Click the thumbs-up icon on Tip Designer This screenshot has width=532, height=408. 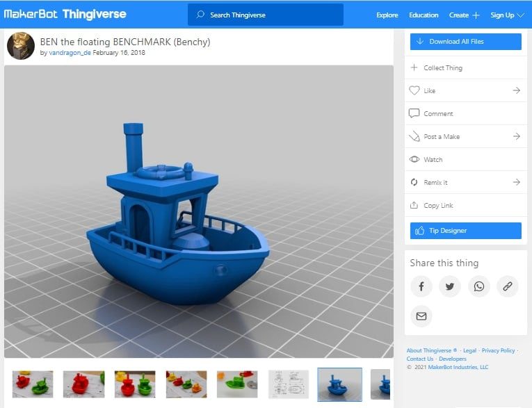click(420, 231)
